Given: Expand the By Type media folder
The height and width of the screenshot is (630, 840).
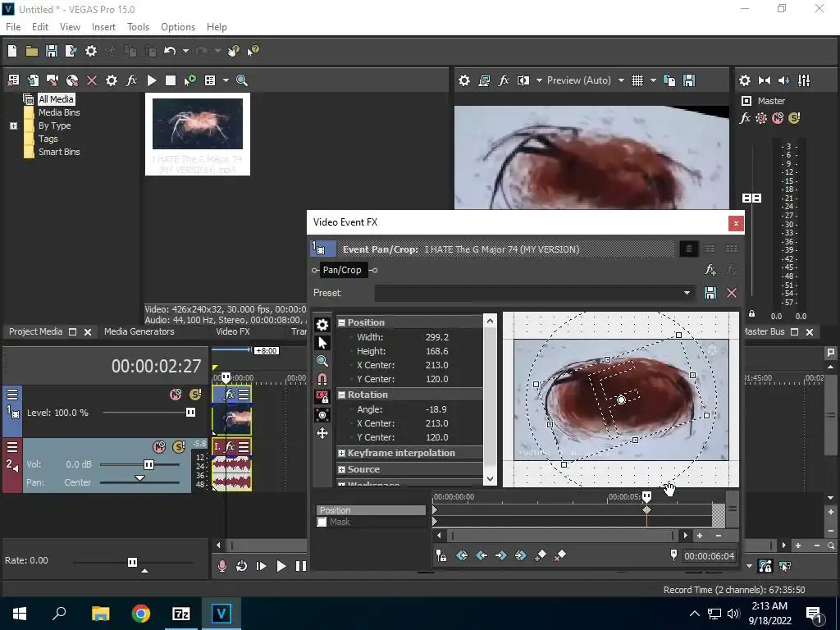Looking at the screenshot, I should coord(13,126).
